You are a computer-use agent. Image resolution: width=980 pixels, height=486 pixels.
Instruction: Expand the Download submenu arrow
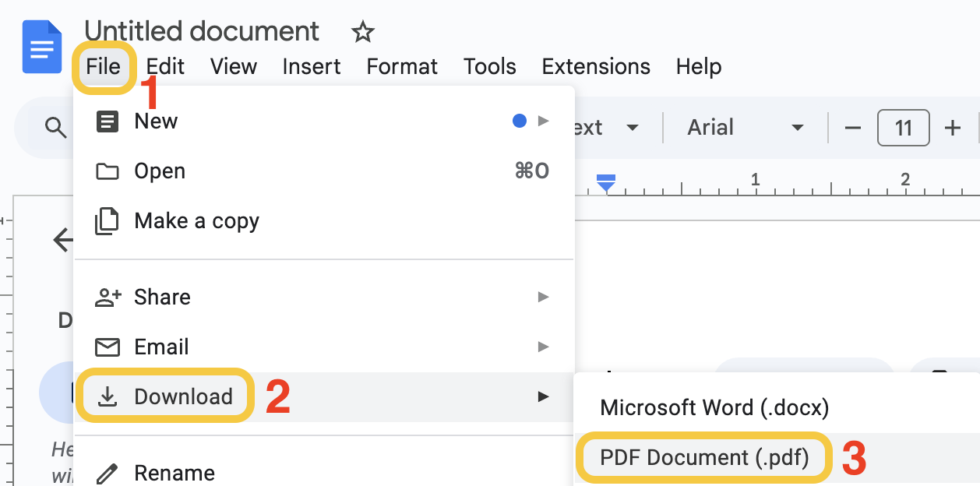click(x=544, y=396)
